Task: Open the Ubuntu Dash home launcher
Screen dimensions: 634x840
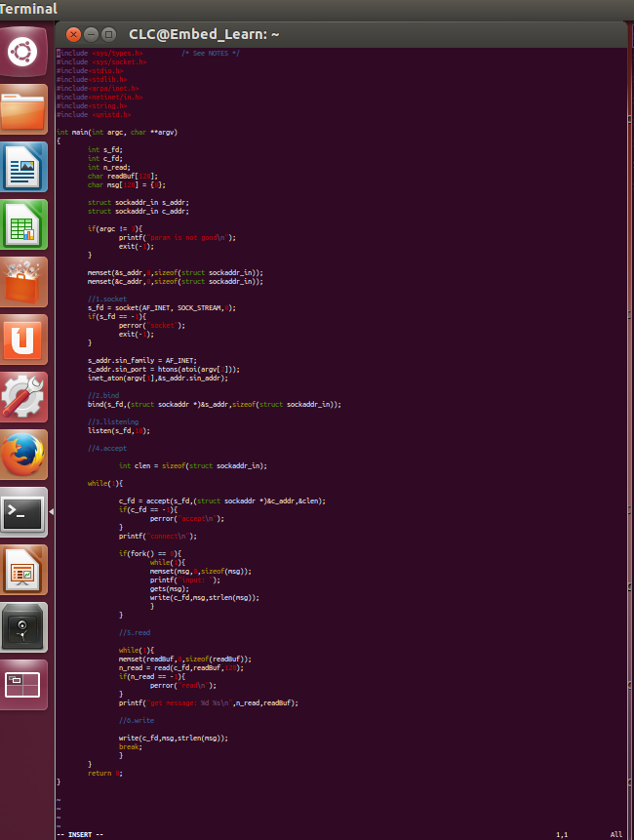Action: tap(23, 52)
